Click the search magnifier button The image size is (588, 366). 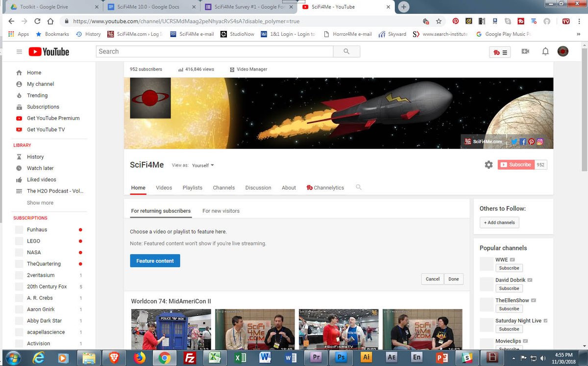point(346,51)
